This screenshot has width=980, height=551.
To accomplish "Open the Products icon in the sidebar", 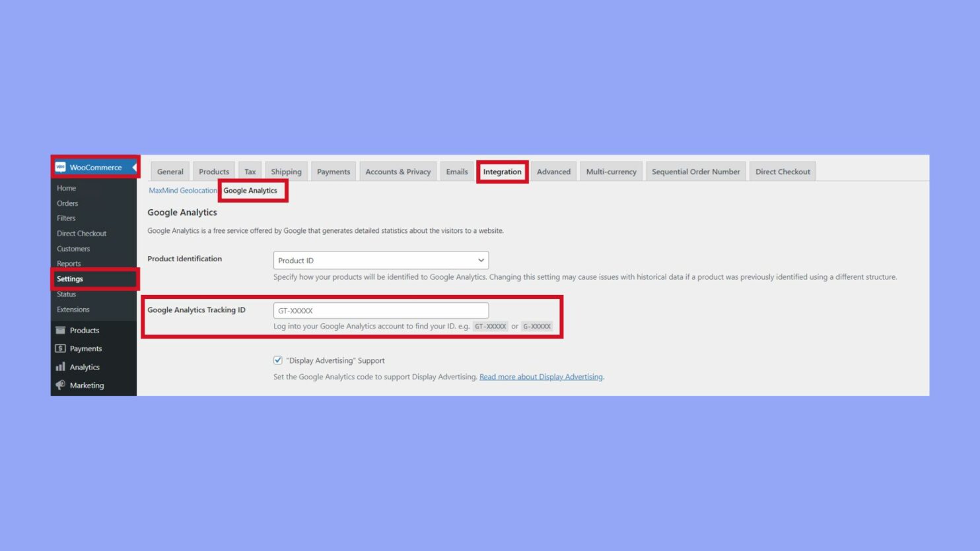I will pyautogui.click(x=59, y=330).
